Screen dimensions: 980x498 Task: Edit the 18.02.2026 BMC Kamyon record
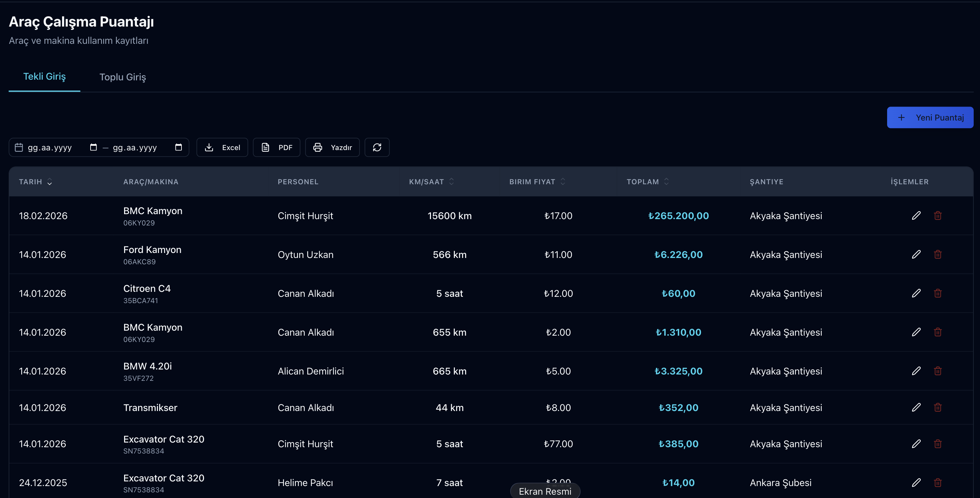(x=916, y=215)
